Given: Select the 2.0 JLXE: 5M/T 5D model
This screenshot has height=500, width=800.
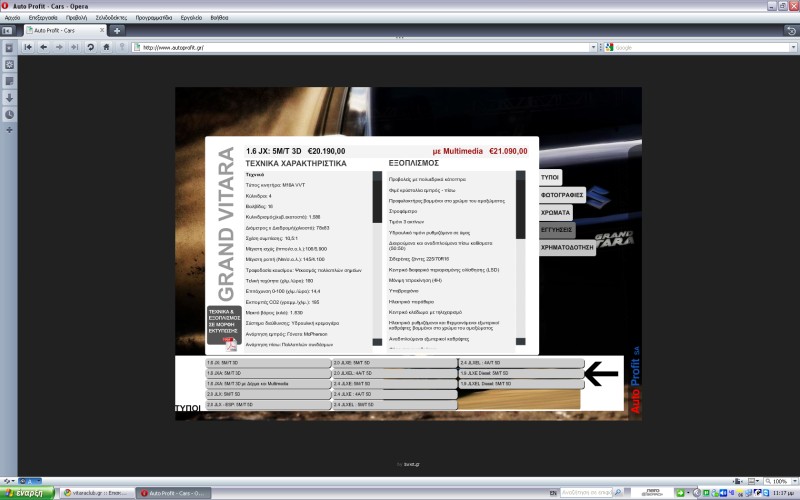Looking at the screenshot, I should pyautogui.click(x=395, y=363).
